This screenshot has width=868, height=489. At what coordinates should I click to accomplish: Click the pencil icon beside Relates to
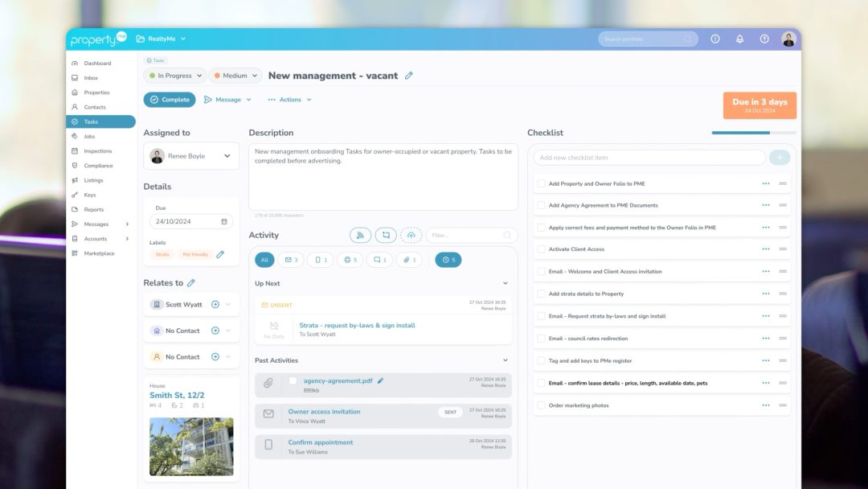coord(191,283)
